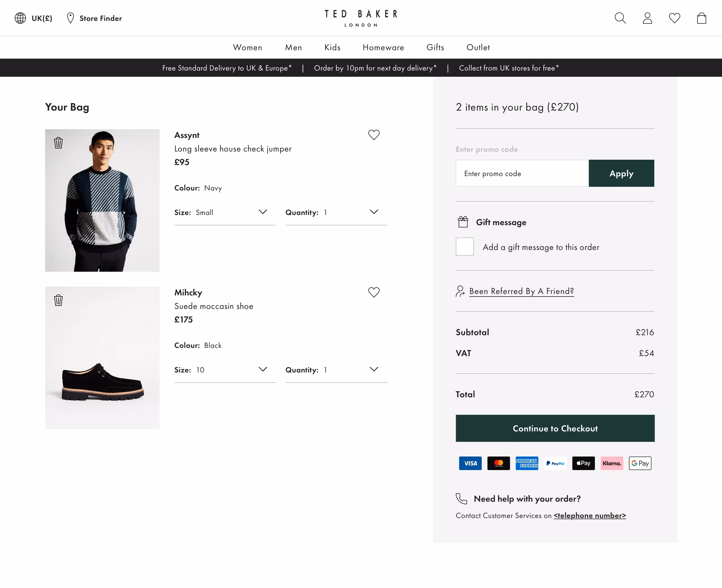Click the gift box icon

463,222
